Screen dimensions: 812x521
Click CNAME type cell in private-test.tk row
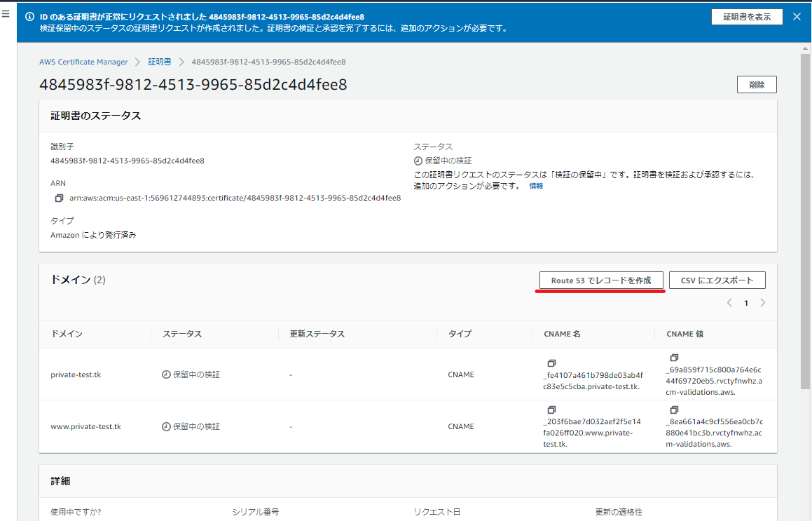pos(461,374)
